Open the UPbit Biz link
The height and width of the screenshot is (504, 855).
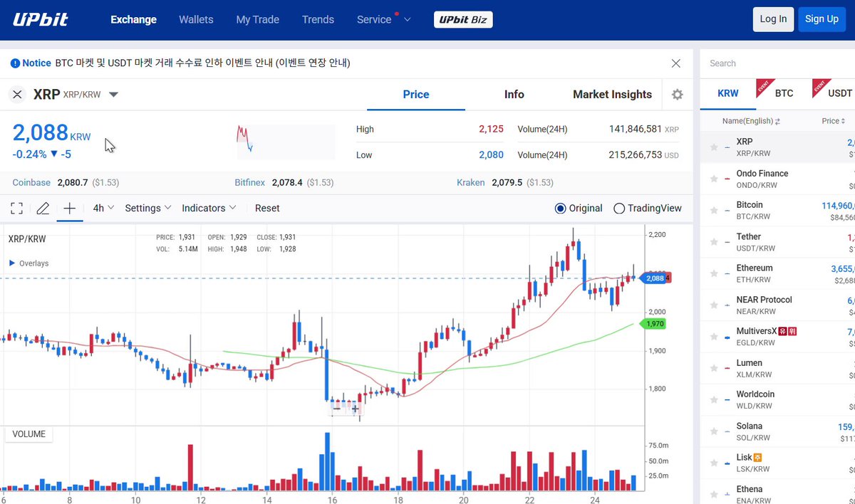pyautogui.click(x=463, y=20)
